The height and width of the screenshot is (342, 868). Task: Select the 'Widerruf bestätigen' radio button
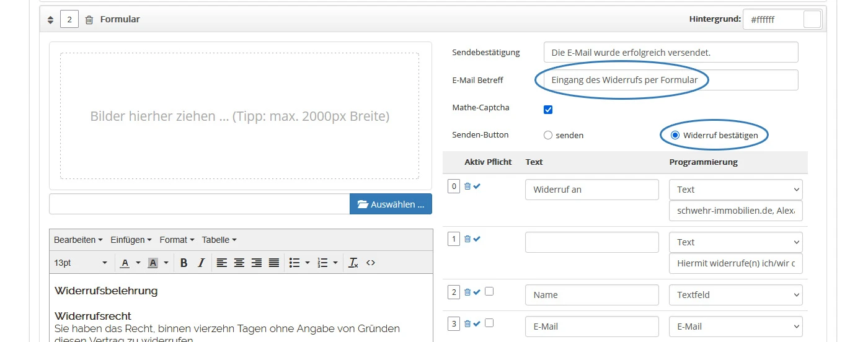[675, 135]
